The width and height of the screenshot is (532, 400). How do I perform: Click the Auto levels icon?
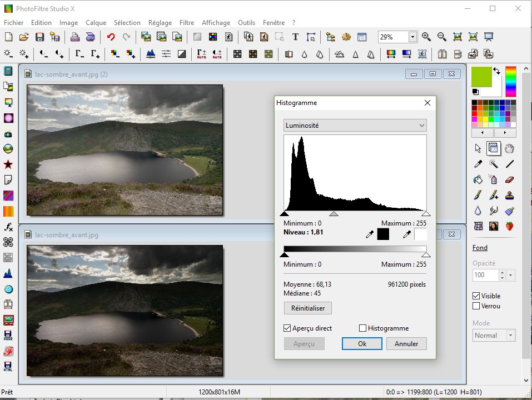[x=202, y=54]
